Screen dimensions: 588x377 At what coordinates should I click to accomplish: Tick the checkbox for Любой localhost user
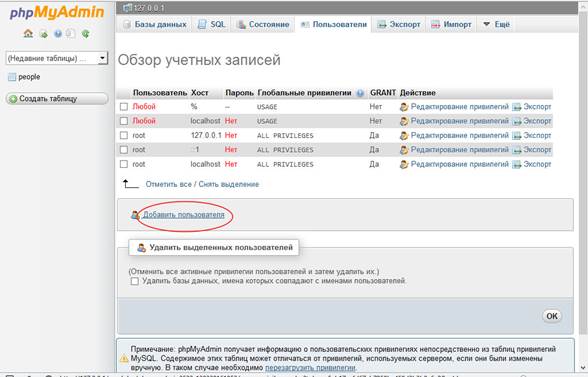(x=124, y=121)
